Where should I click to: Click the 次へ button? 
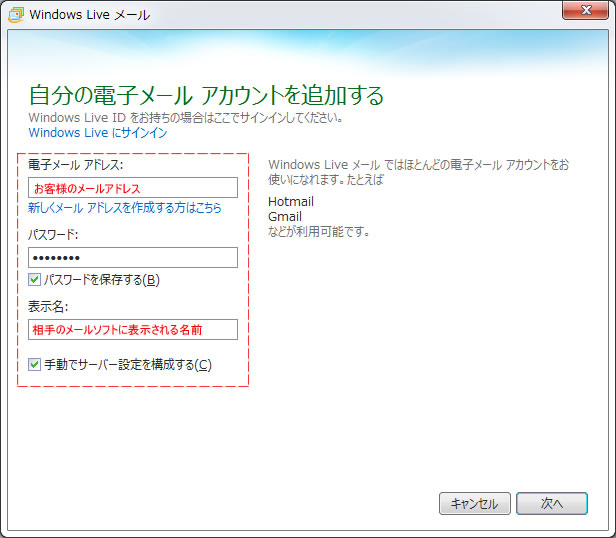pos(552,503)
